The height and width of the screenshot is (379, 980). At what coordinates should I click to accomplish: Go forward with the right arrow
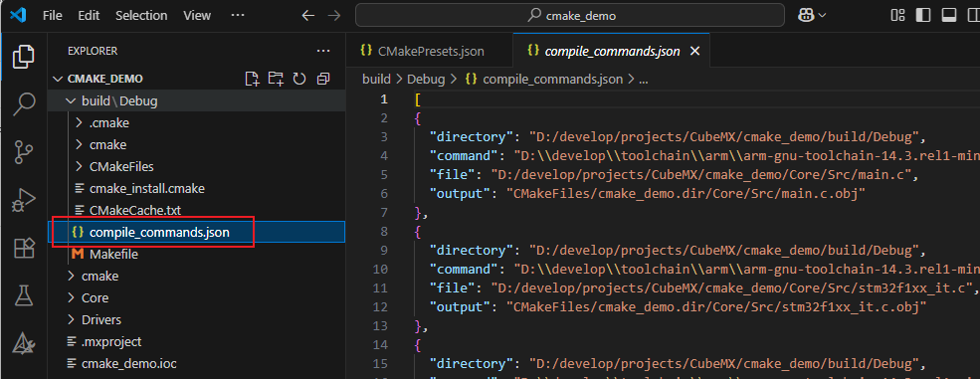tap(334, 16)
